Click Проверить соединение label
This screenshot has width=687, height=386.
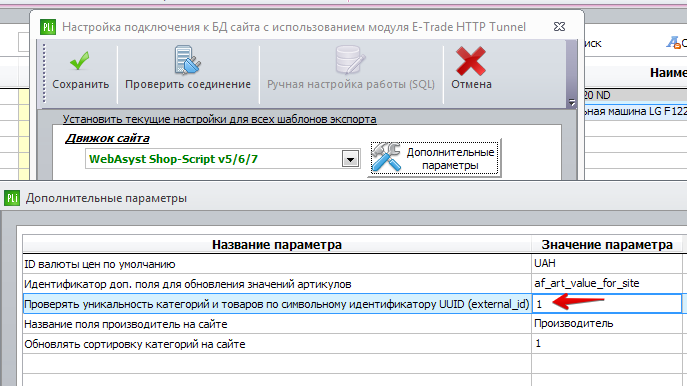click(188, 84)
